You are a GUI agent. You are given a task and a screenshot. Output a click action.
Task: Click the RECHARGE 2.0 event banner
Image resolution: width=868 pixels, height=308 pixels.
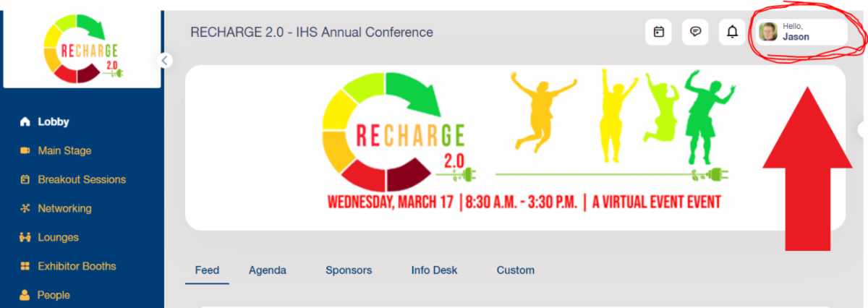(515, 148)
